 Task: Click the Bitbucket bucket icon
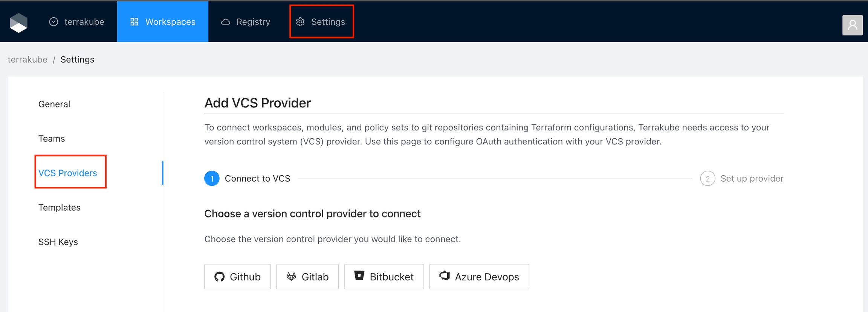359,276
